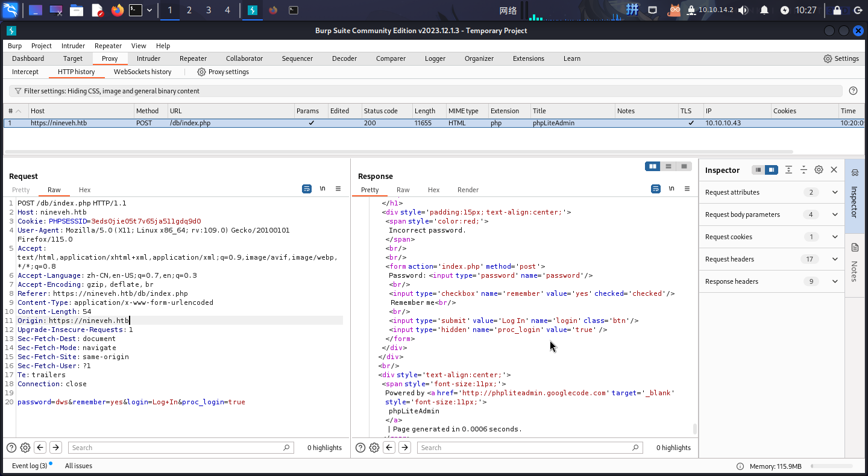
Task: Open the Kali Linux applications menu
Action: 11,10
